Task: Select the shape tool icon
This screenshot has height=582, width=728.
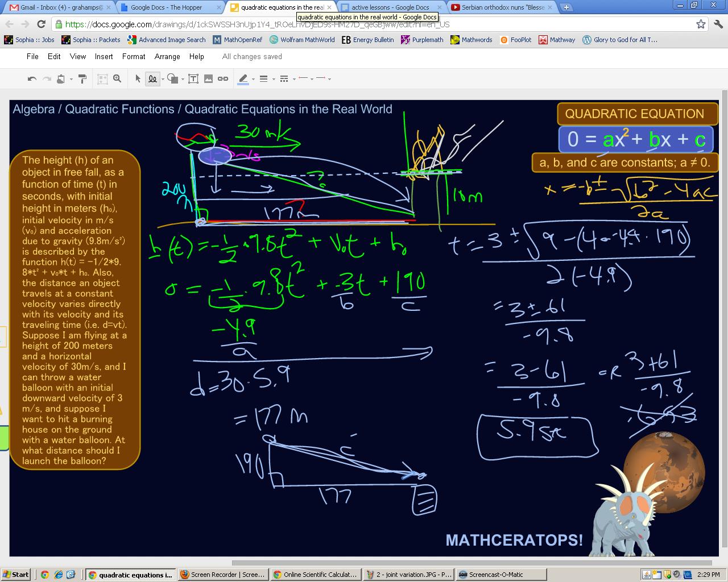Action: (x=173, y=79)
